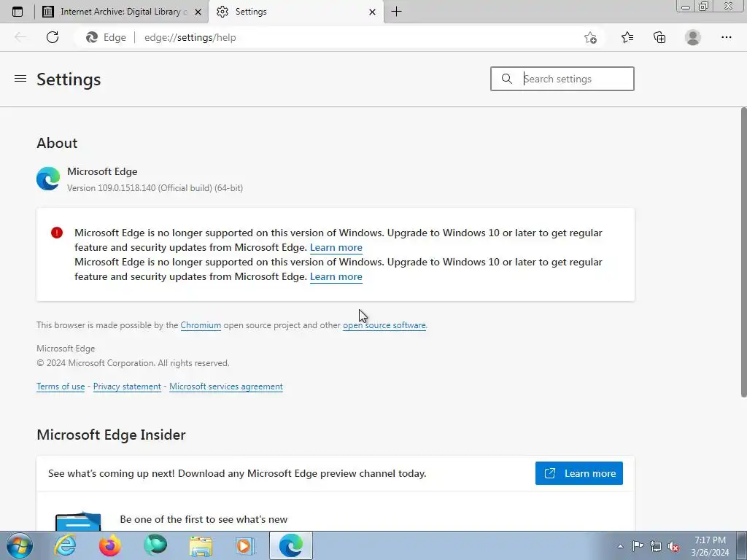This screenshot has width=747, height=560.
Task: Click the first Learn more link
Action: [336, 247]
